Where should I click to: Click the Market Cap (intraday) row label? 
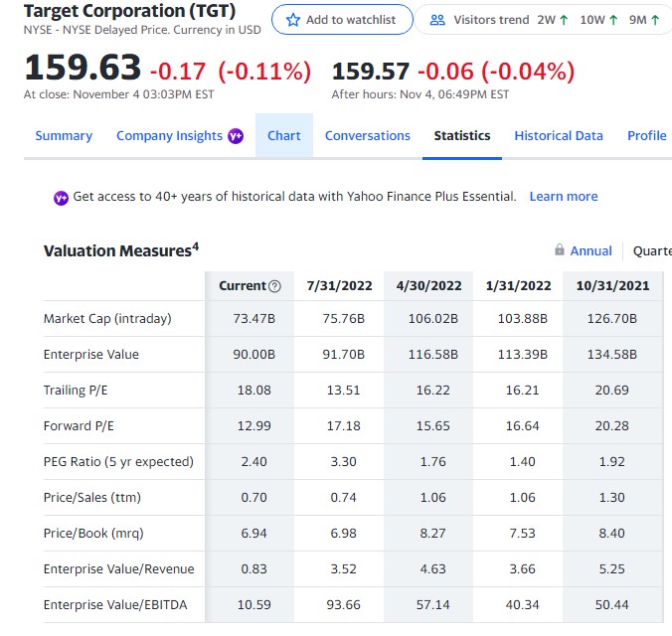point(107,318)
